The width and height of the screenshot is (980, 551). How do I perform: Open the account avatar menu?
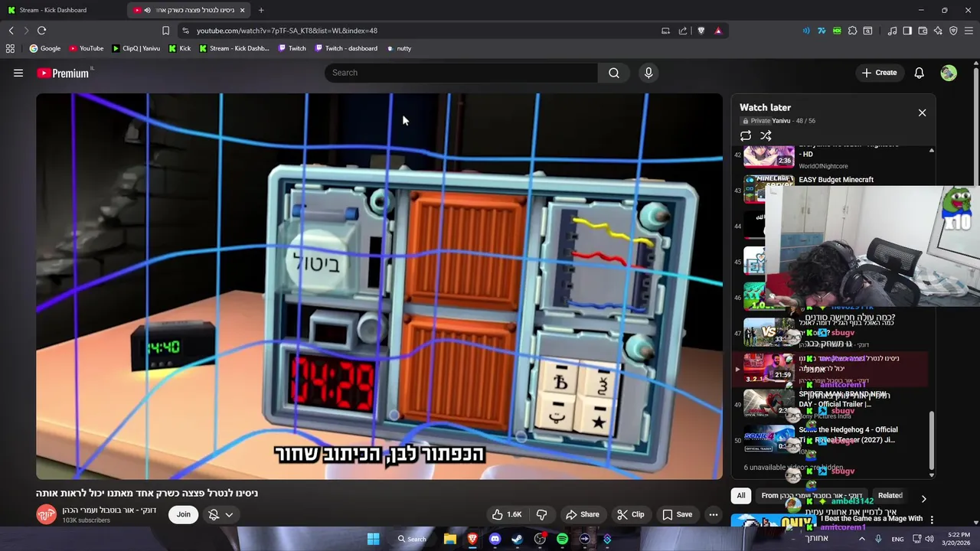click(x=949, y=73)
